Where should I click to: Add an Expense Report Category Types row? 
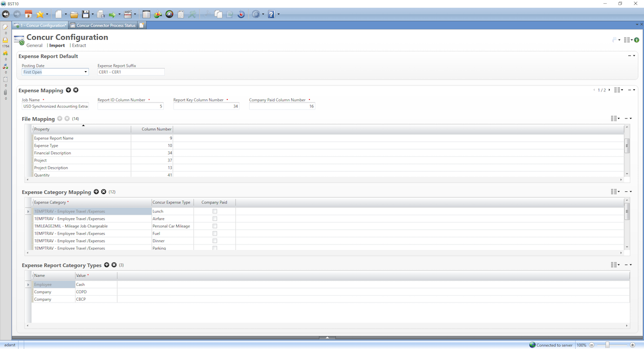(106, 265)
